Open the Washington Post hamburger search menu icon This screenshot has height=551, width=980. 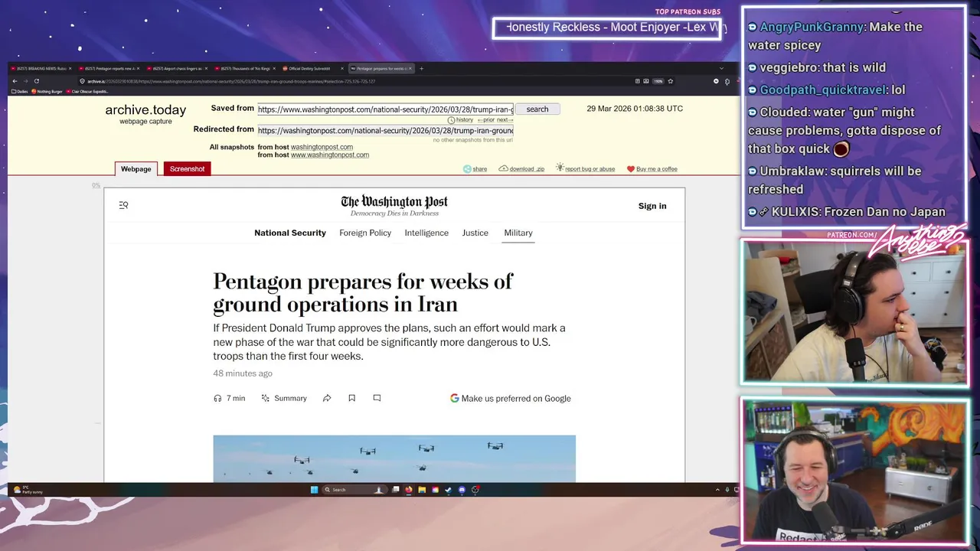123,205
